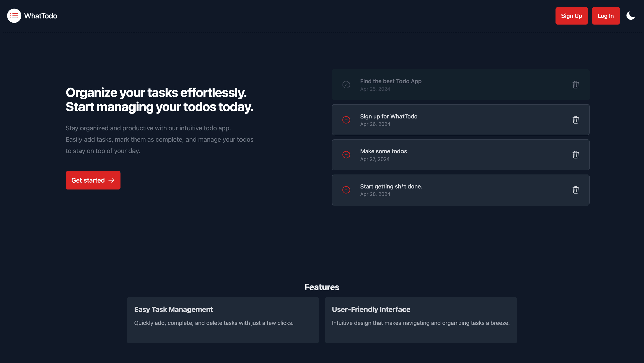Click the Features section heading
The image size is (644, 363).
point(322,287)
